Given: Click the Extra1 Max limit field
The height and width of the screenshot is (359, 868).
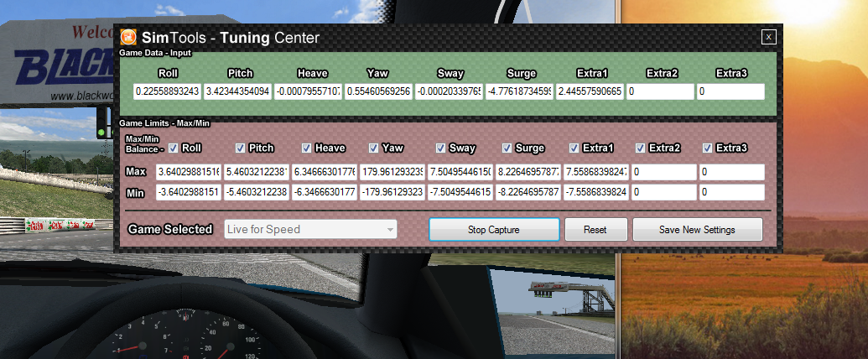Looking at the screenshot, I should 596,172.
